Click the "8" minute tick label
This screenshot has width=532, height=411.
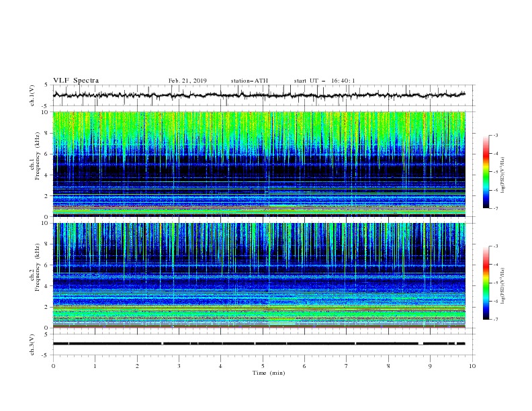388,366
